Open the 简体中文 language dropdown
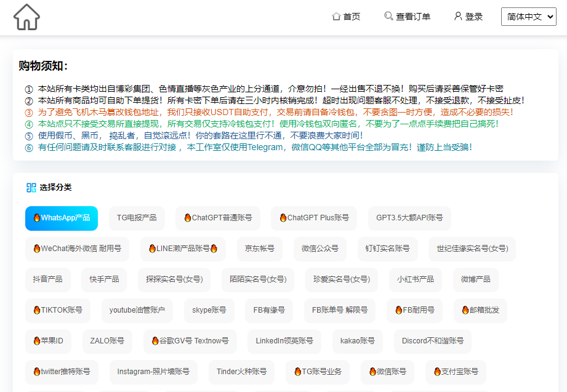The width and height of the screenshot is (567, 392). 528,17
